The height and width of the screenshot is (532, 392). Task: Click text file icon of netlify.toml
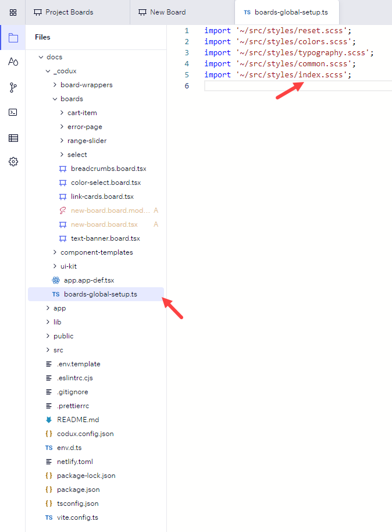click(x=49, y=462)
